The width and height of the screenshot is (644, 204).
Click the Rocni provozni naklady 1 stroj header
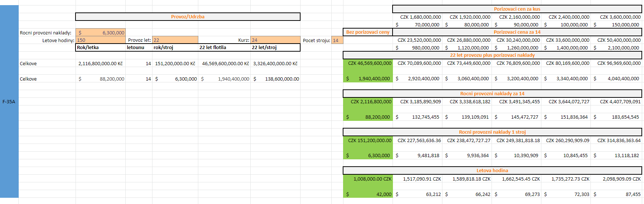[492, 132]
